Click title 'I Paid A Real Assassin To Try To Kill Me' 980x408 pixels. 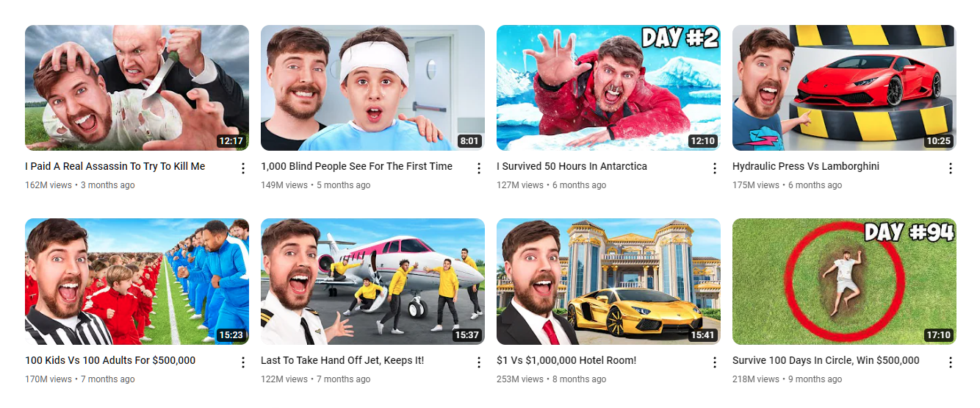(115, 167)
